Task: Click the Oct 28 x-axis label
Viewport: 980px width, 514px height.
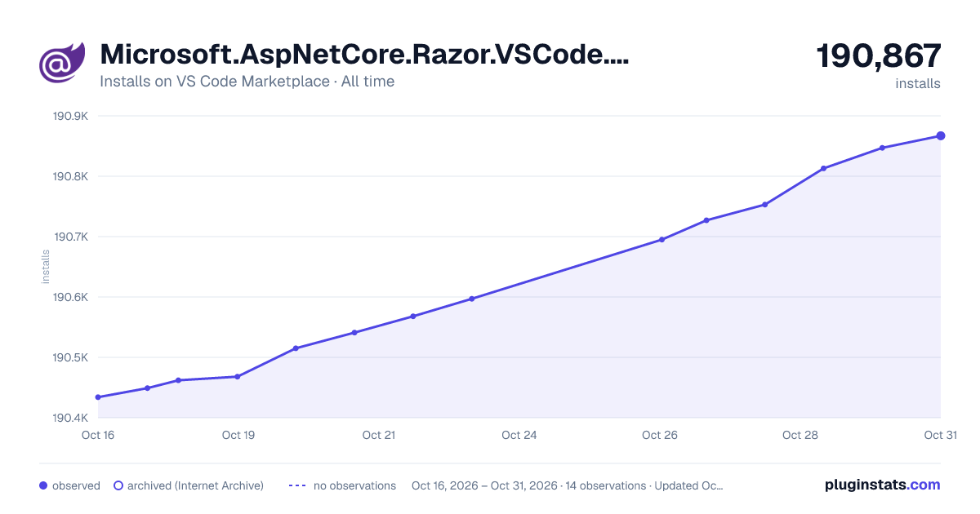Action: [x=800, y=435]
